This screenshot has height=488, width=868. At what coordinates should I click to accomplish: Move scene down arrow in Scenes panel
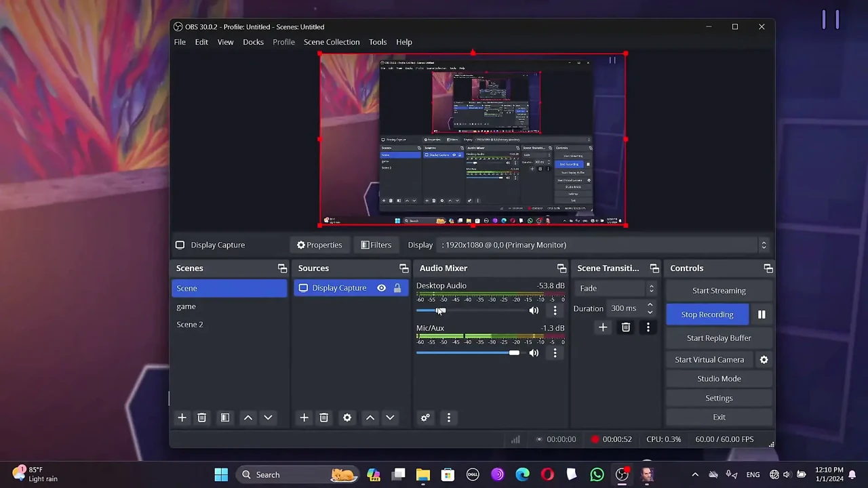pyautogui.click(x=268, y=418)
